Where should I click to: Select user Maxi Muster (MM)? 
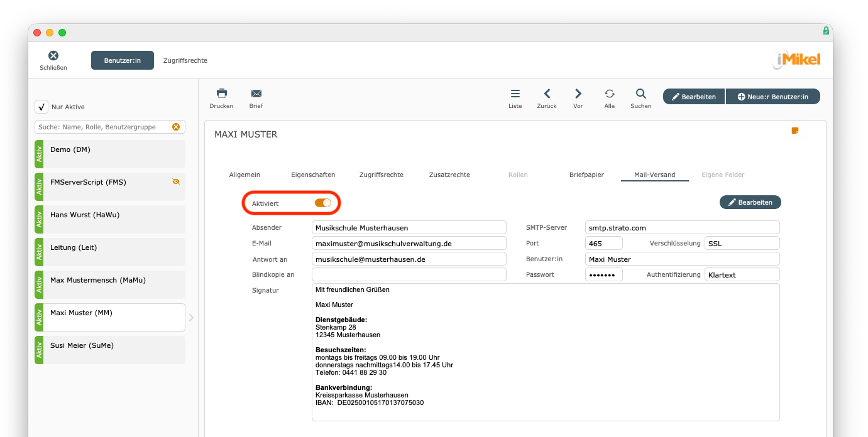(x=110, y=317)
